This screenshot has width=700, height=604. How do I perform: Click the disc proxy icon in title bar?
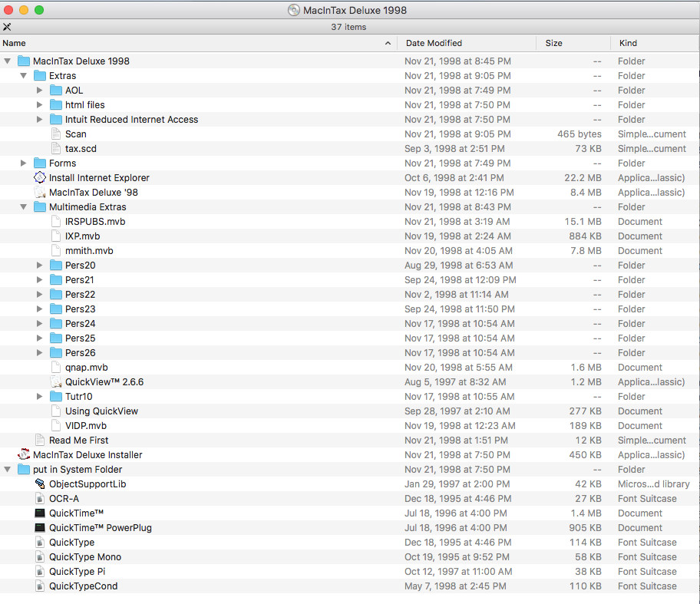(x=294, y=10)
